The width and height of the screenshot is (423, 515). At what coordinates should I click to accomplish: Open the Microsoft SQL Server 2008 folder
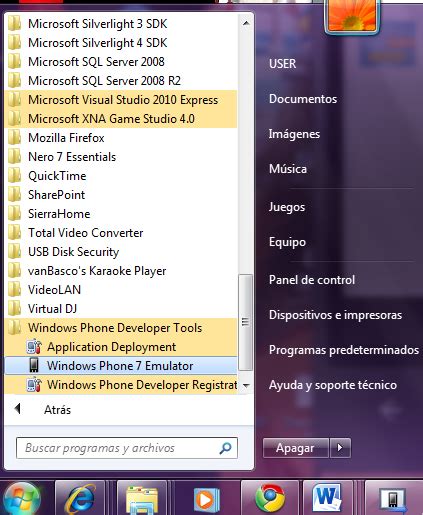121,62
